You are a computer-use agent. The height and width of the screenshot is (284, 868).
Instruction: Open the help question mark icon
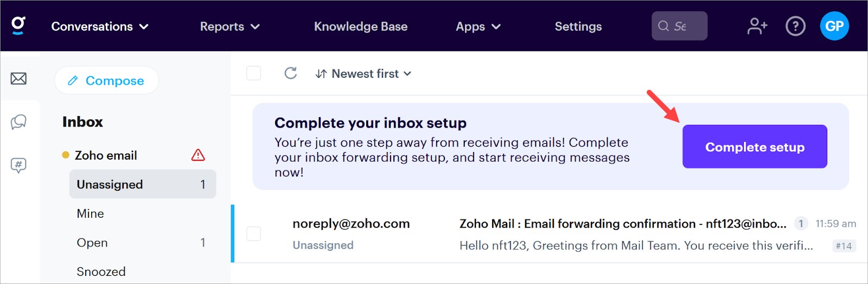795,26
